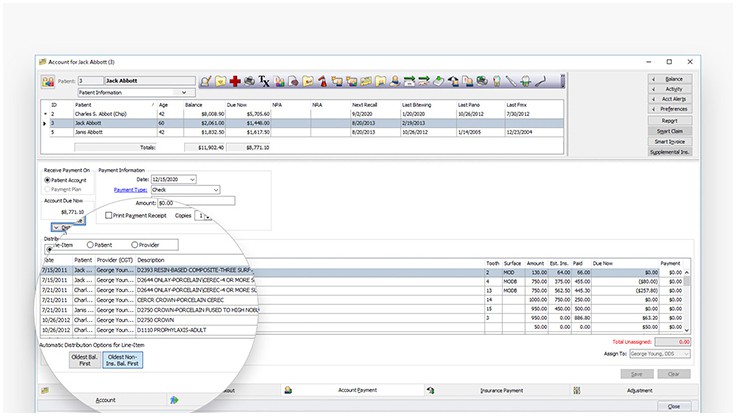
Task: Open the Assign To provider dropdown
Action: pos(686,354)
